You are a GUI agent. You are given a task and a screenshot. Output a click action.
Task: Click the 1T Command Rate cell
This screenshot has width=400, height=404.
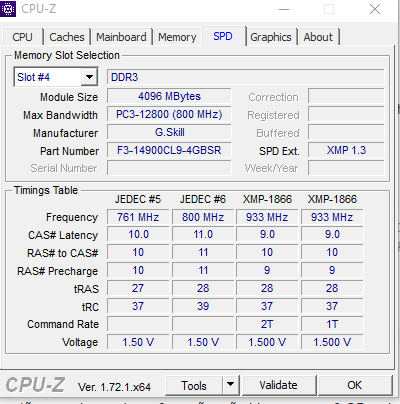click(x=332, y=324)
